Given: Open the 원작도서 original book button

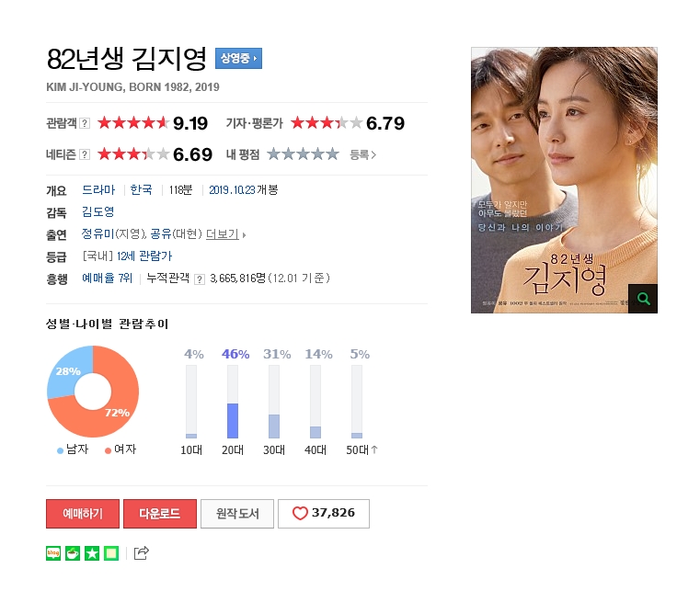Looking at the screenshot, I should 237,514.
